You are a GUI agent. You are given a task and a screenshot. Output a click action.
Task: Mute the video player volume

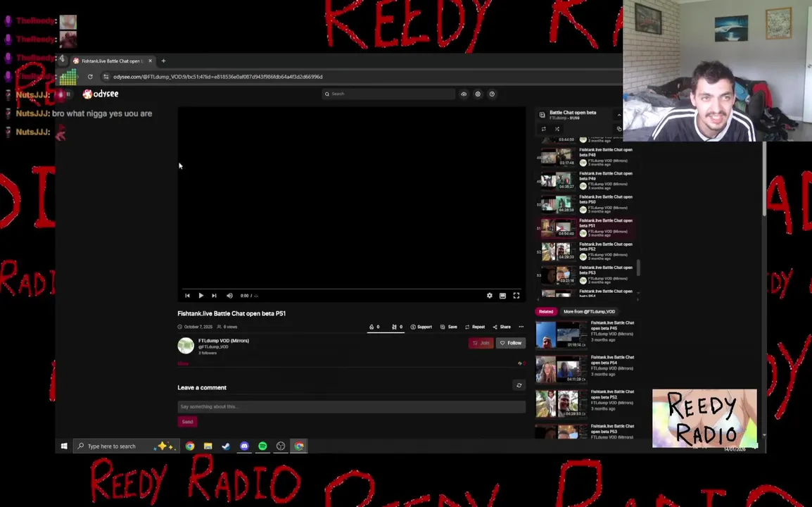(x=229, y=296)
